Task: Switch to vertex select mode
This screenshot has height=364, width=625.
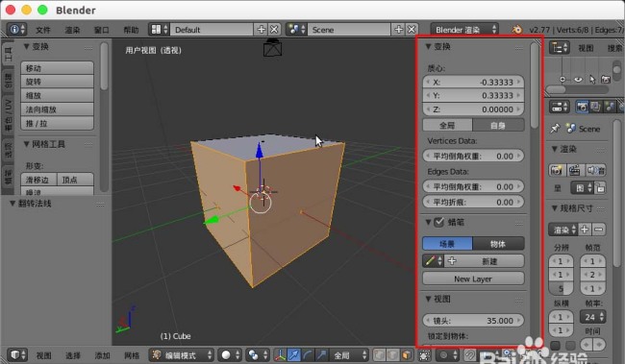Action: (380, 354)
